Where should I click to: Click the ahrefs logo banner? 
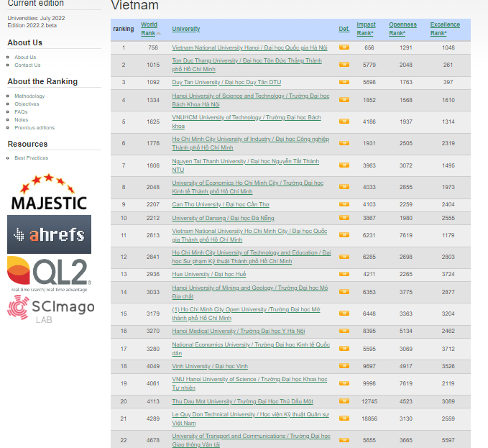tap(49, 234)
